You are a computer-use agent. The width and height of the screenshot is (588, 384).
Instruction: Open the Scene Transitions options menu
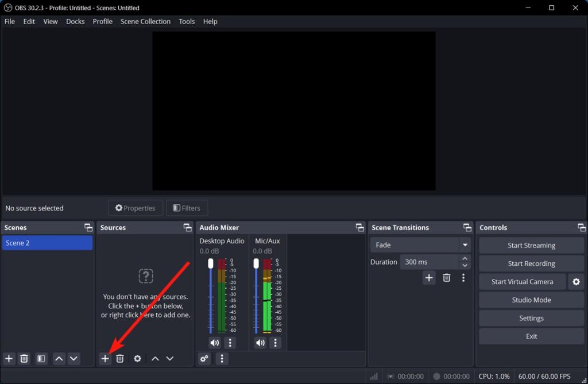click(x=463, y=277)
